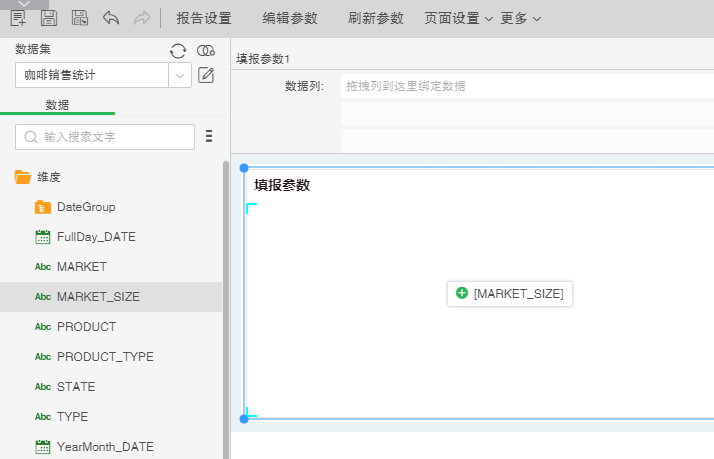
Task: Click the 数据集 section label
Action: (33, 49)
